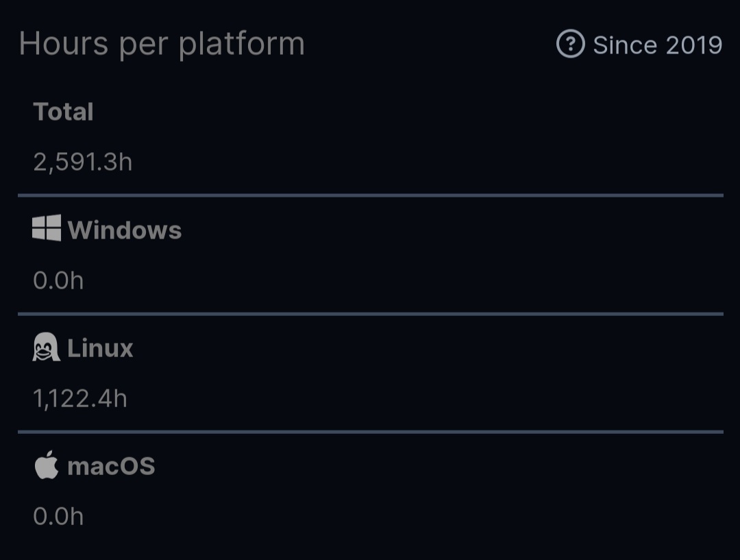
Task: Click the 1,122.4h Linux hours value
Action: (x=79, y=398)
